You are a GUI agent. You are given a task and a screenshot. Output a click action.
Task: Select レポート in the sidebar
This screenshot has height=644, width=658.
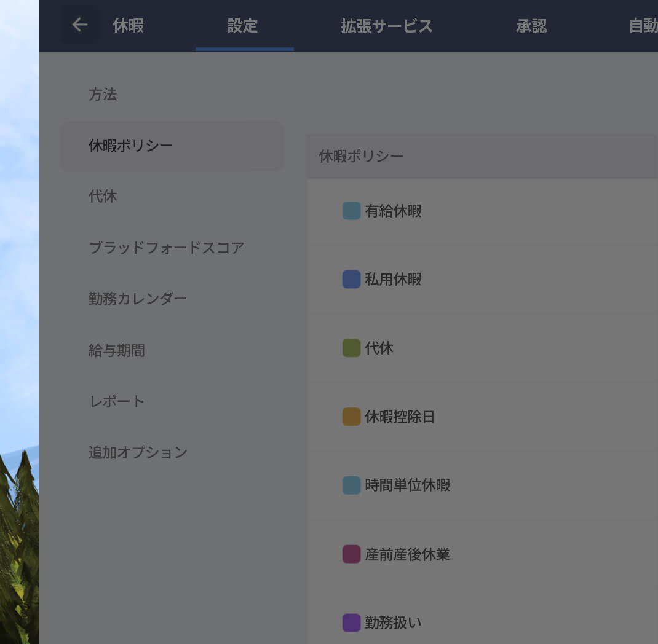[x=117, y=401]
